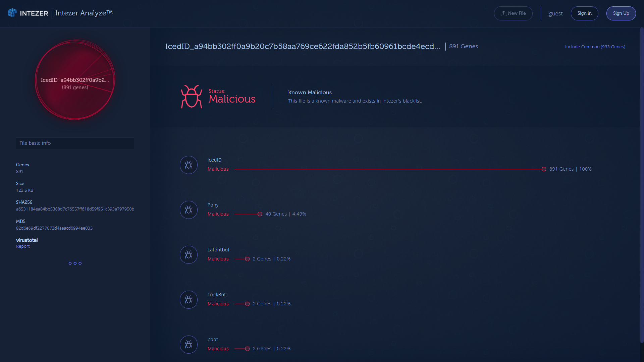Click the TrickBot malware bug icon
The image size is (644, 362).
189,300
